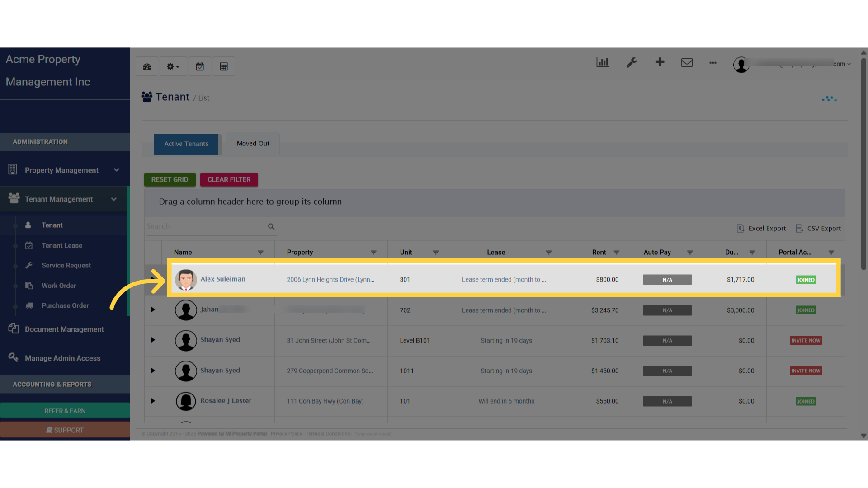Open the settings gear dropdown

pyautogui.click(x=173, y=66)
